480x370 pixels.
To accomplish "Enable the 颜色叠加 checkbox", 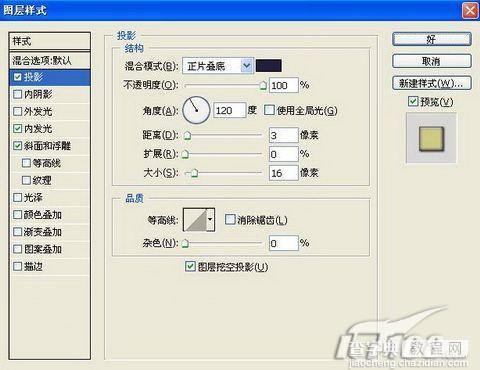I will [17, 215].
